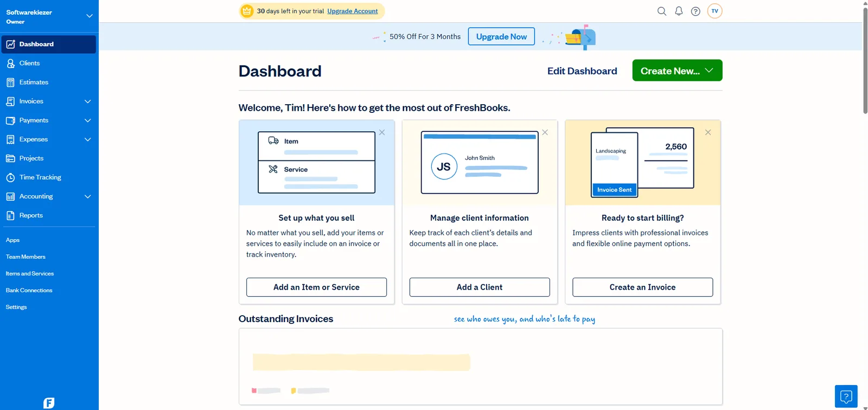Click the Expenses receipt icon

coord(10,139)
